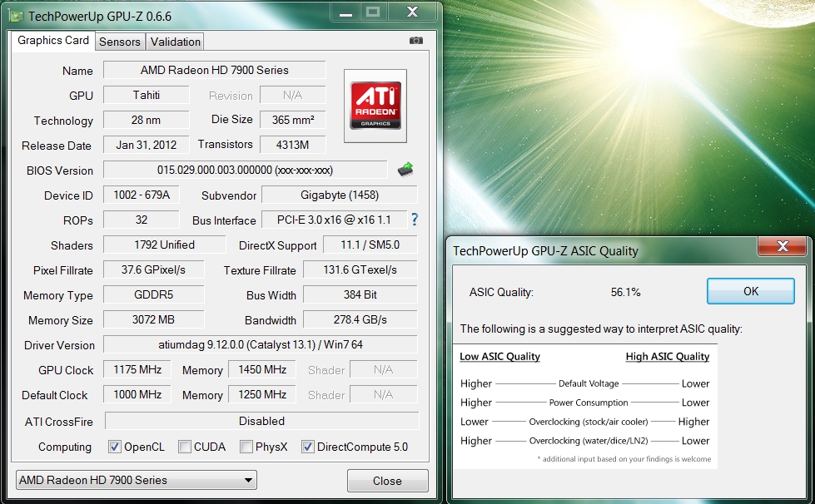The image size is (815, 504).
Task: Click the Default Clock value 1000 MHz
Action: click(x=137, y=394)
